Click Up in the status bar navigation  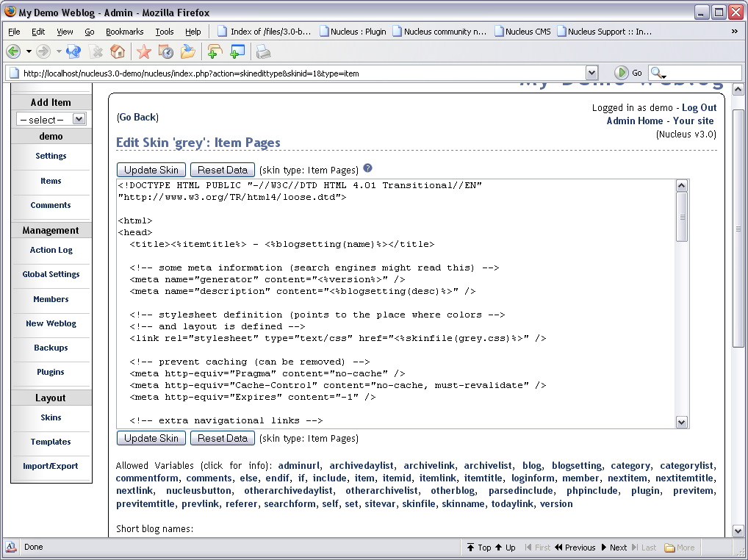506,547
